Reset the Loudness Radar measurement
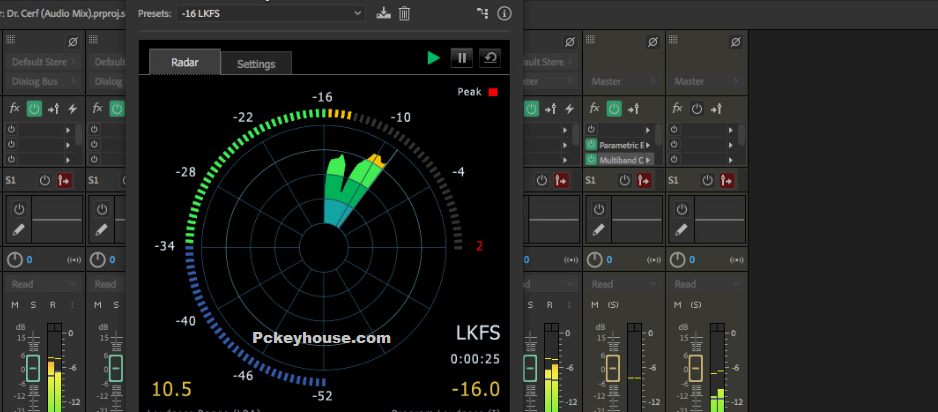 click(x=490, y=58)
